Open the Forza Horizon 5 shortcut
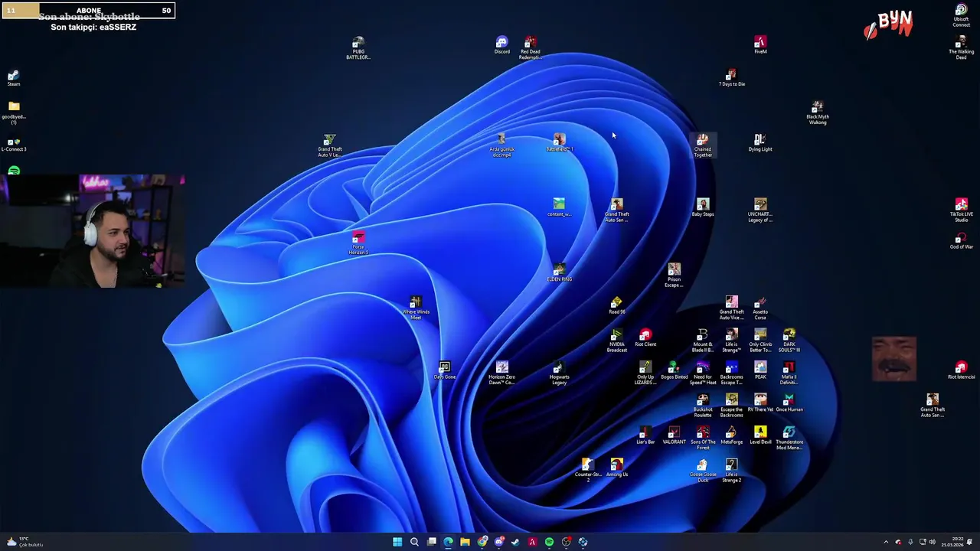 pyautogui.click(x=358, y=243)
